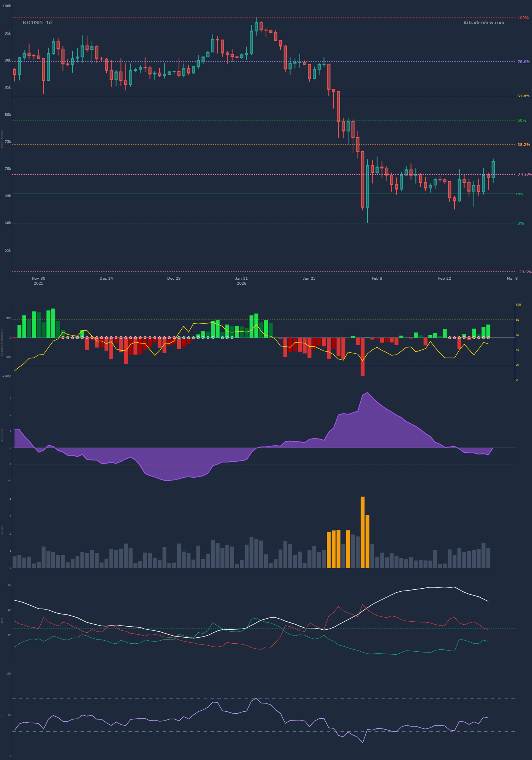Open the AiTraderView.com watermark link
This screenshot has height=760, width=532.
483,23
